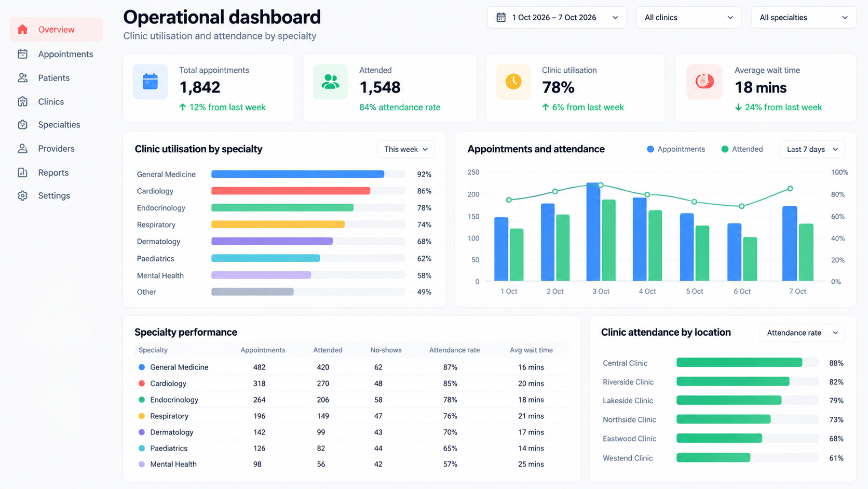The image size is (868, 489).
Task: Click the Appointments calendar icon in sidebar
Action: point(22,54)
